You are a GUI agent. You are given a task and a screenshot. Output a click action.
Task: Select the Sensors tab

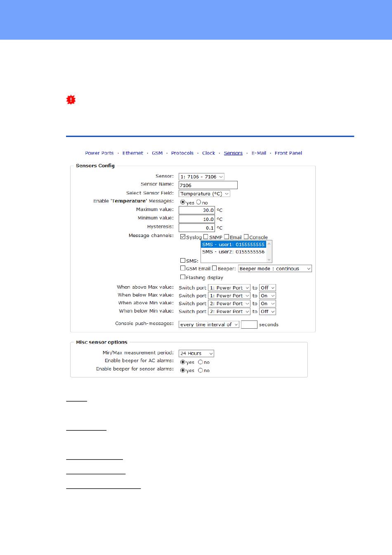point(233,153)
